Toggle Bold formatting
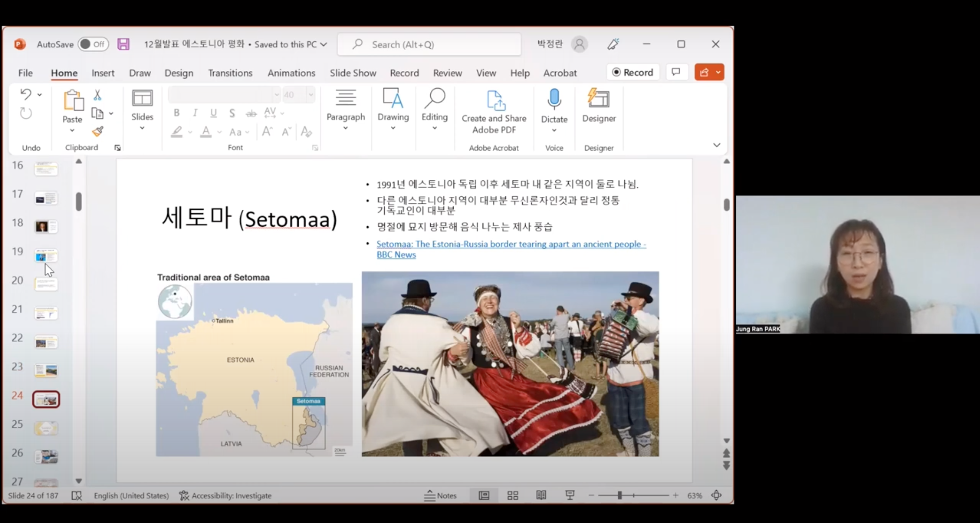Image resolution: width=980 pixels, height=523 pixels. click(x=177, y=113)
